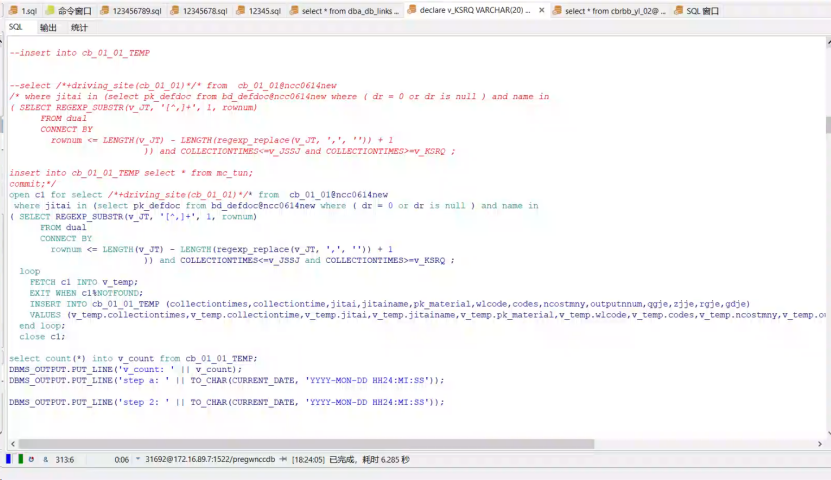Switch to the 1.sql tab

coord(23,11)
